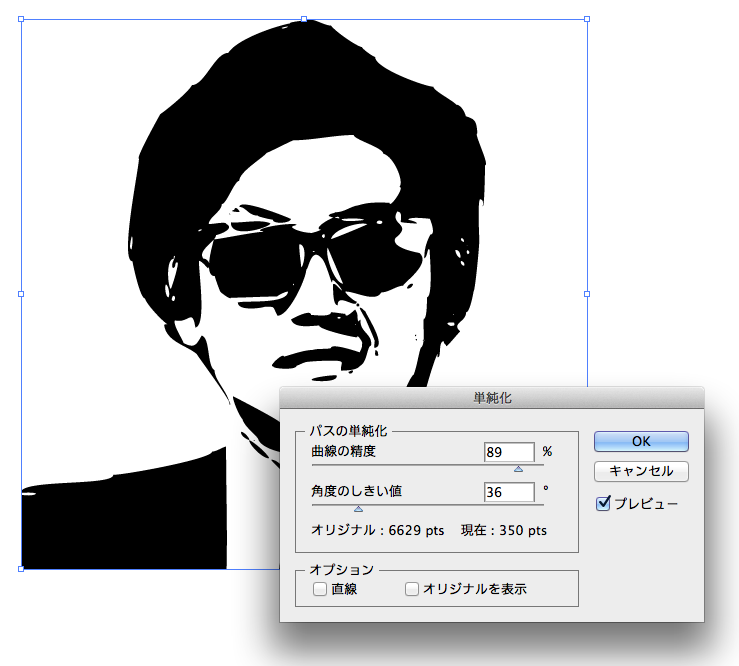Click the OK button

[x=641, y=442]
